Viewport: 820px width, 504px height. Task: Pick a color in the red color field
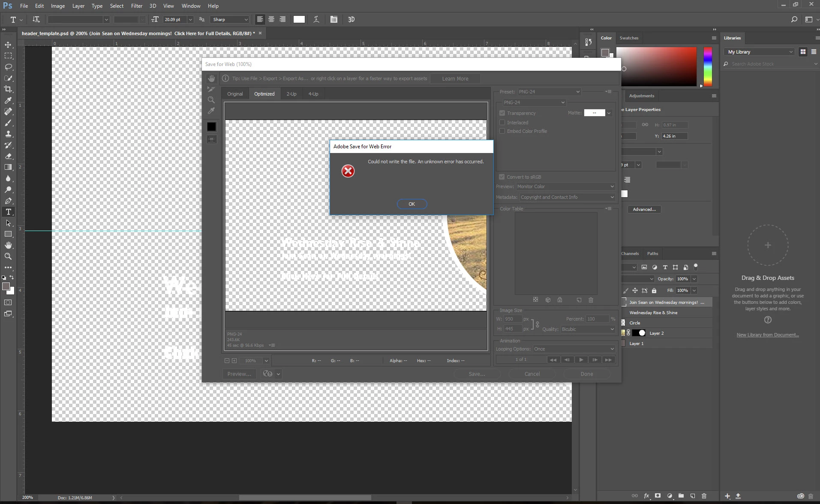[656, 66]
